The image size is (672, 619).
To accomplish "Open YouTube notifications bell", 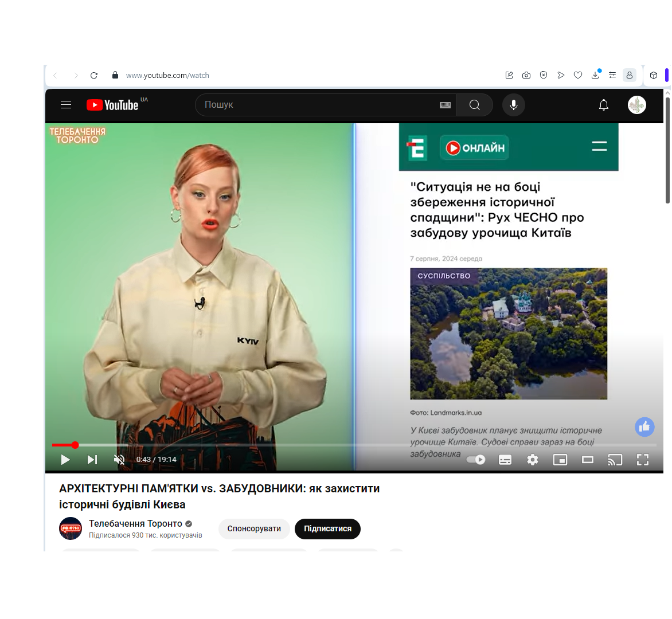I will click(603, 105).
